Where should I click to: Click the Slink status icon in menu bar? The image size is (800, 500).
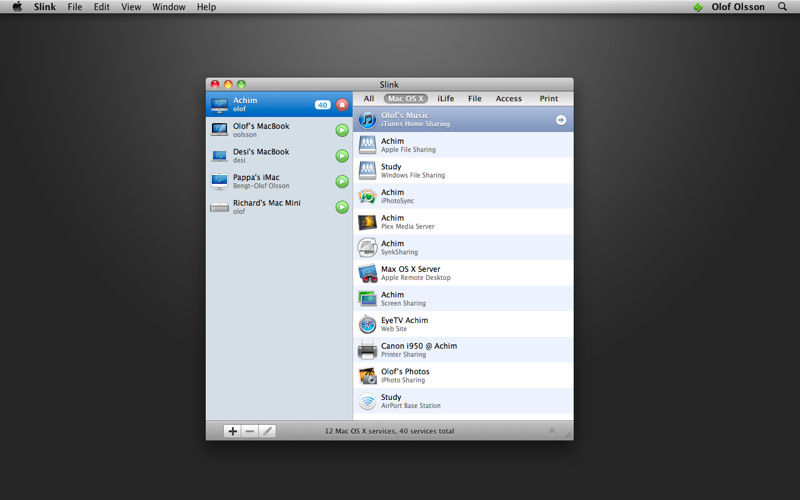click(x=698, y=7)
